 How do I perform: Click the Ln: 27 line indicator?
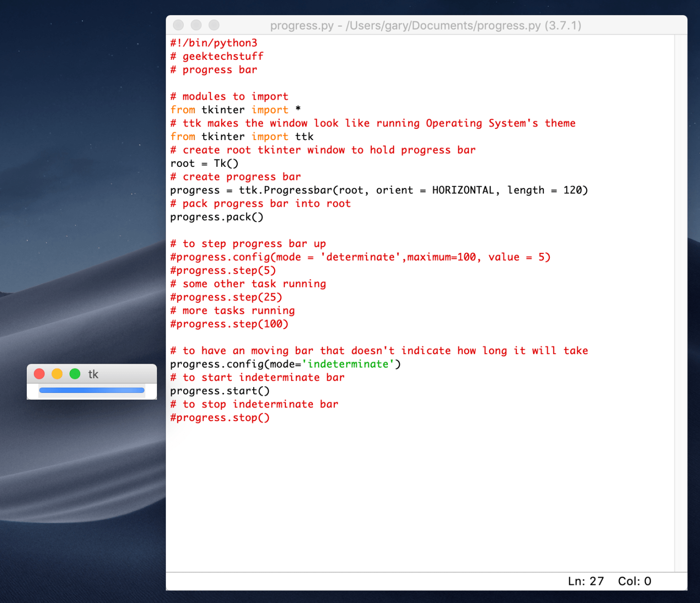[x=585, y=581]
